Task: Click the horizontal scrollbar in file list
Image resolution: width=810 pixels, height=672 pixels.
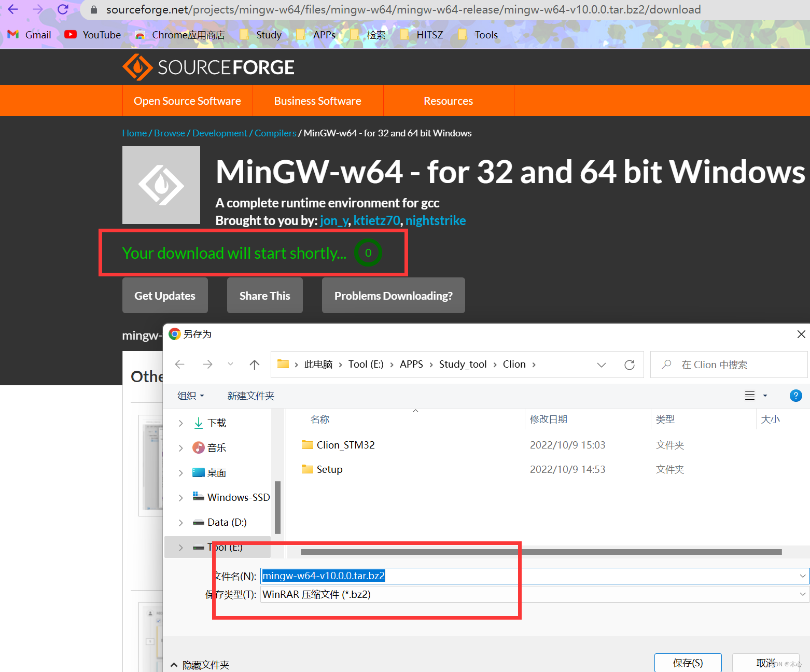Action: (541, 552)
